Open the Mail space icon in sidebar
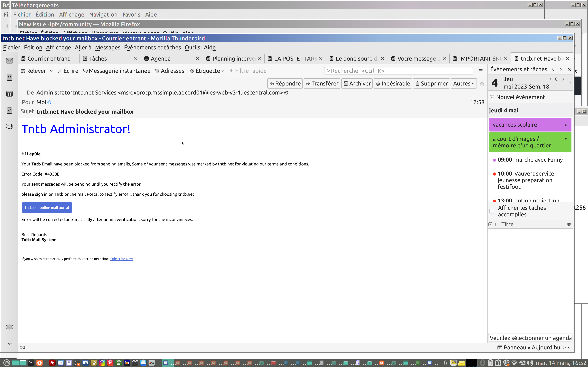Viewport: 588px width, 367px height. point(9,61)
